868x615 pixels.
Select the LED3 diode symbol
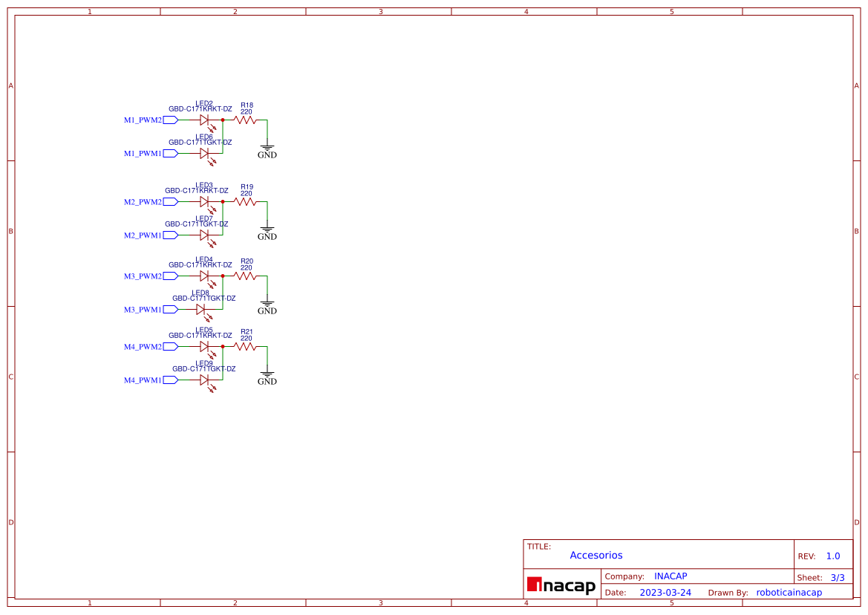[x=204, y=201]
